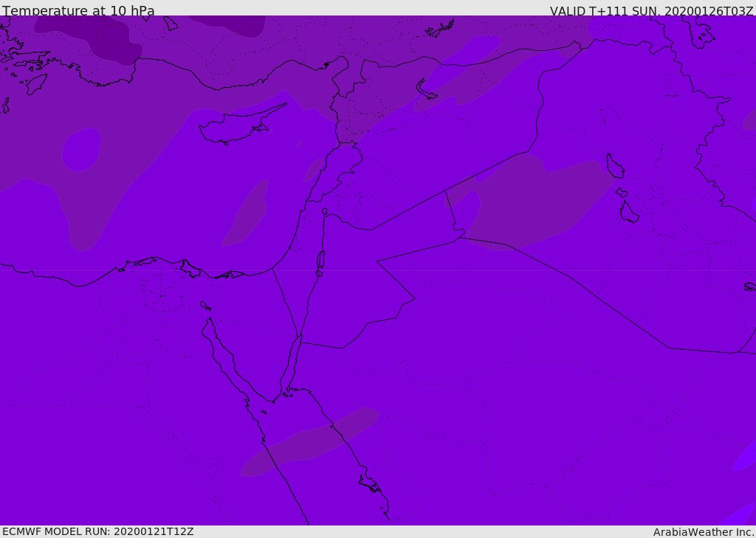Screen dimensions: 756x538
Task: Click the 'VALID T+111 SUN. 20200126T03Z' label
Action: coord(651,10)
